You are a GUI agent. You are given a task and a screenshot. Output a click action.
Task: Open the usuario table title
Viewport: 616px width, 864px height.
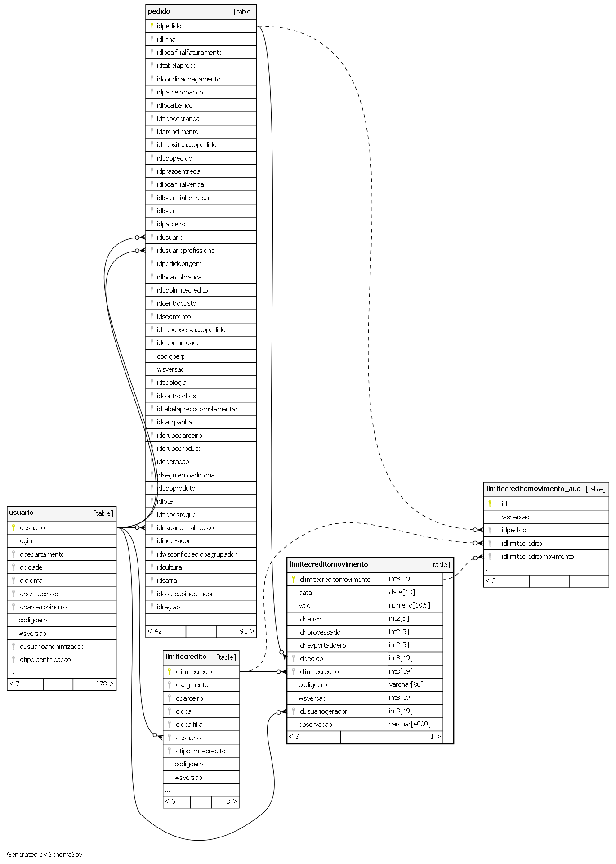(x=21, y=513)
